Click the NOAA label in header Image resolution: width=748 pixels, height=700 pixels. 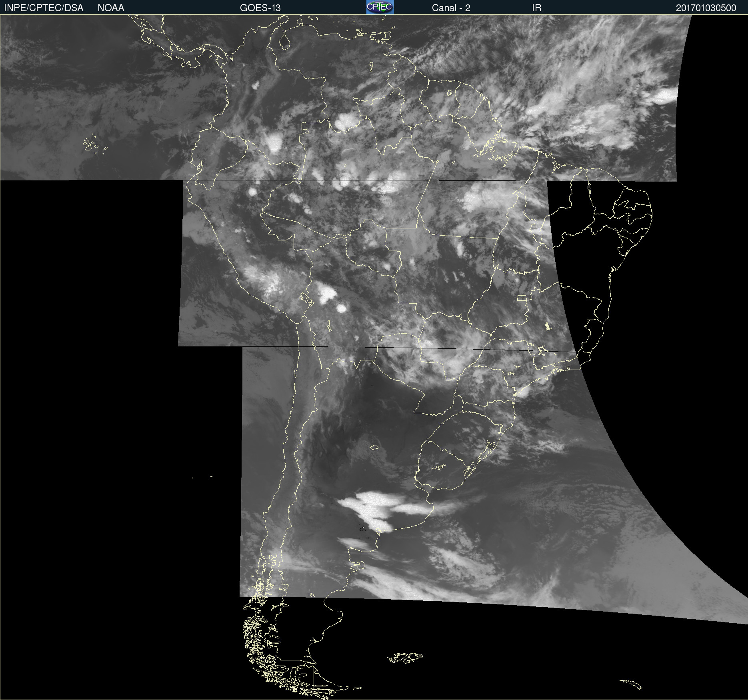pos(111,8)
